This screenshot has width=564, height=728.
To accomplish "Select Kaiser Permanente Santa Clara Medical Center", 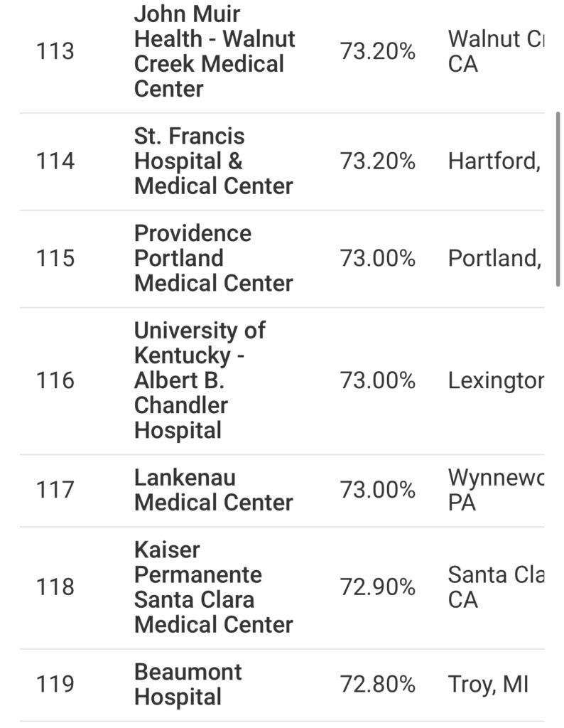I will [x=213, y=587].
